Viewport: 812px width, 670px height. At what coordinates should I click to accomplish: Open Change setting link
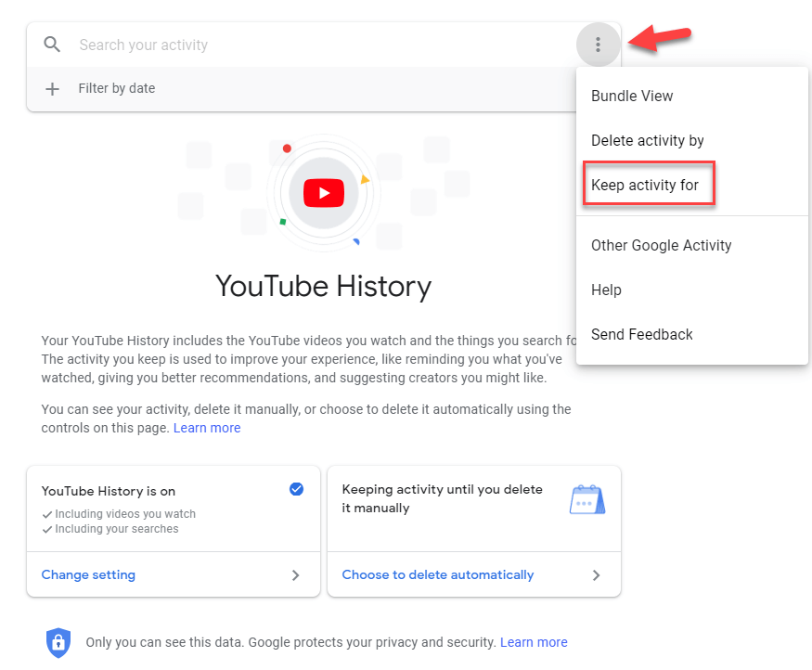pos(88,574)
